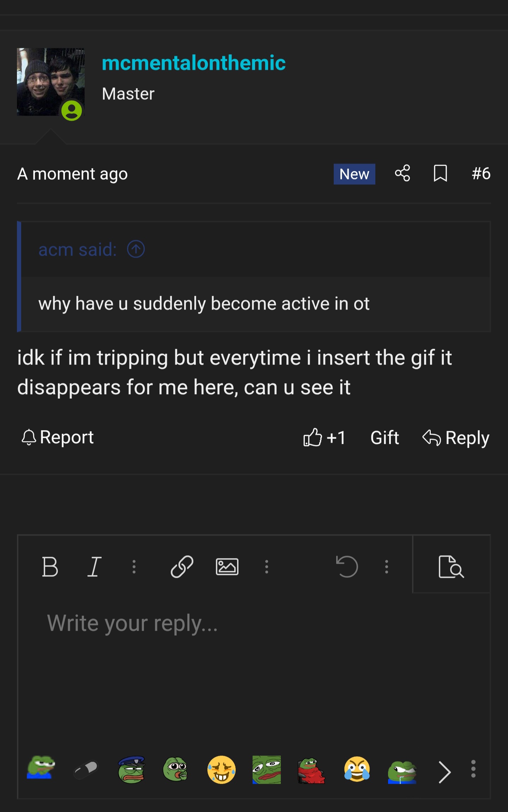
Task: Report this post
Action: (58, 438)
